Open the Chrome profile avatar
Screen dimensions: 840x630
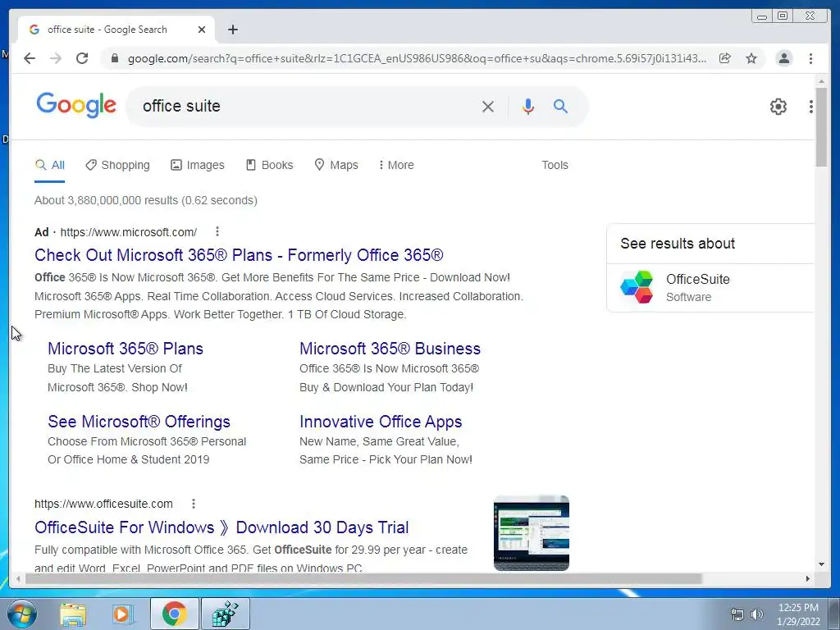pos(783,58)
